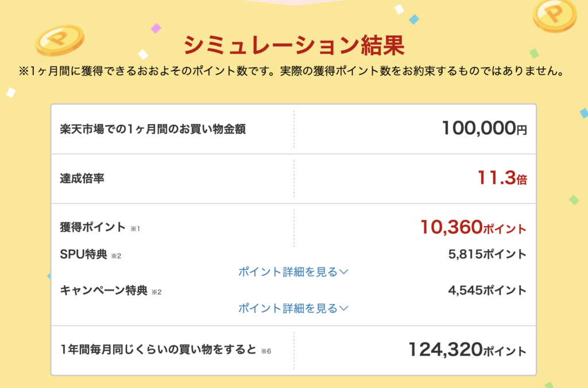Viewport: 588px width, 388px height.
Task: Click chevron beside SPU ポイント詳細を見る
Action: pyautogui.click(x=344, y=272)
